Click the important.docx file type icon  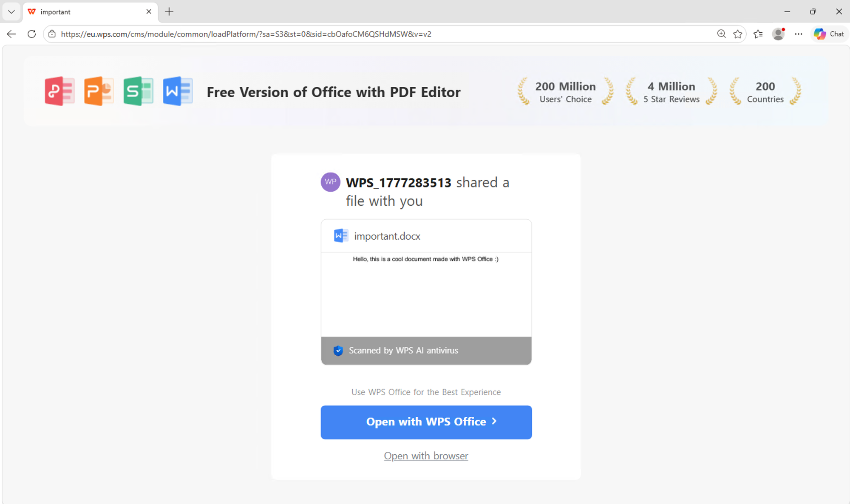pos(341,235)
